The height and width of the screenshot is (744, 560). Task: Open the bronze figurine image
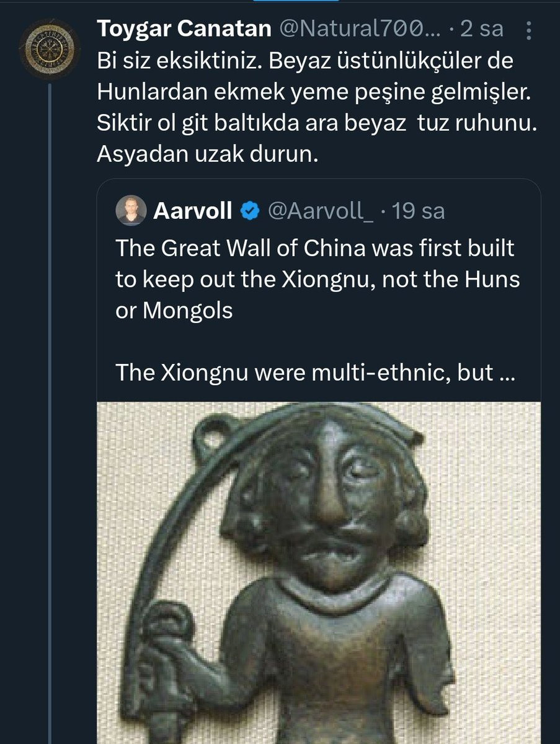point(319,573)
